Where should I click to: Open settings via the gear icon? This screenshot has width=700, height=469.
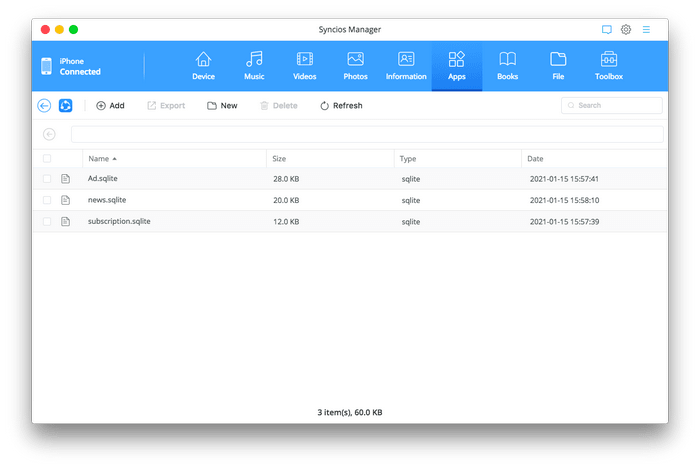626,29
